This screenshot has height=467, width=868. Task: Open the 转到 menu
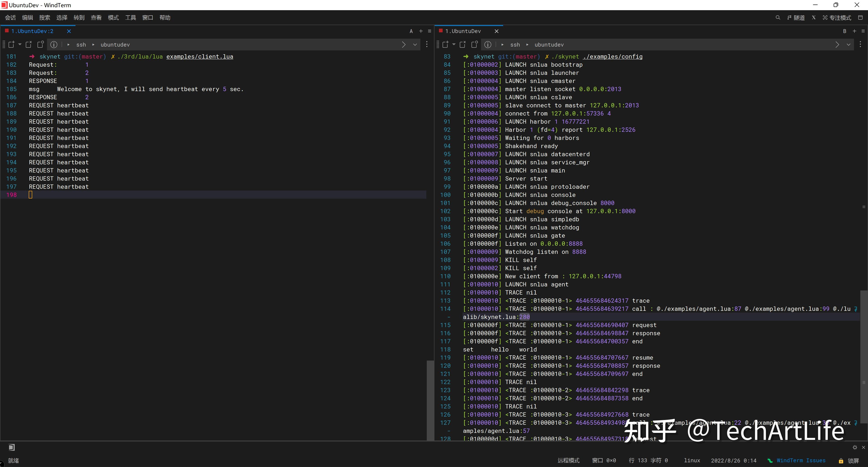79,18
